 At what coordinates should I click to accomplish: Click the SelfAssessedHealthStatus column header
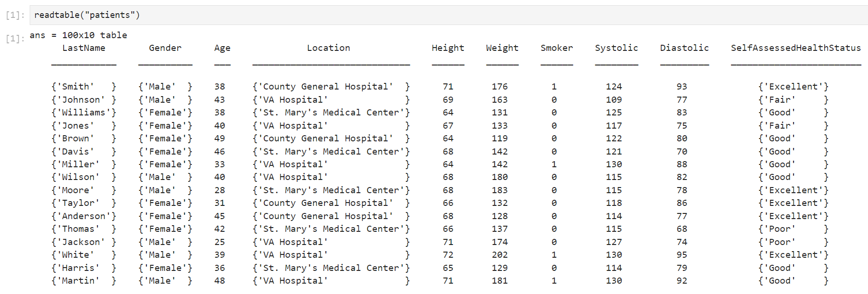point(795,48)
